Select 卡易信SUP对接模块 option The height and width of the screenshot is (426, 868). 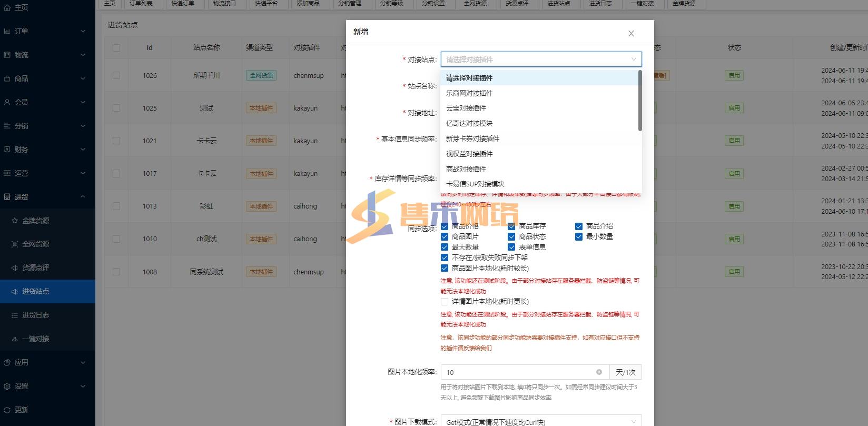coord(475,184)
